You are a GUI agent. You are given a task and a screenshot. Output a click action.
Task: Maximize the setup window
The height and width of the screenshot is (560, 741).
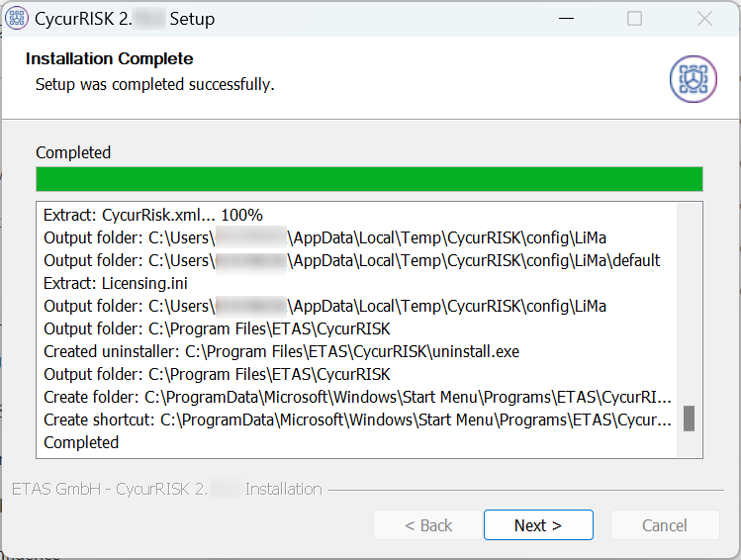635,19
